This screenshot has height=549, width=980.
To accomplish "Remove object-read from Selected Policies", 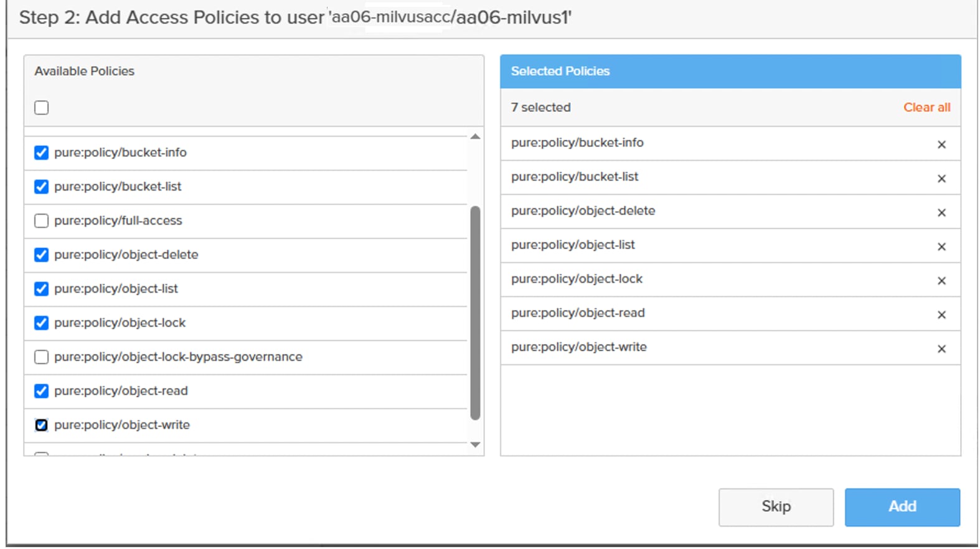I will (941, 315).
